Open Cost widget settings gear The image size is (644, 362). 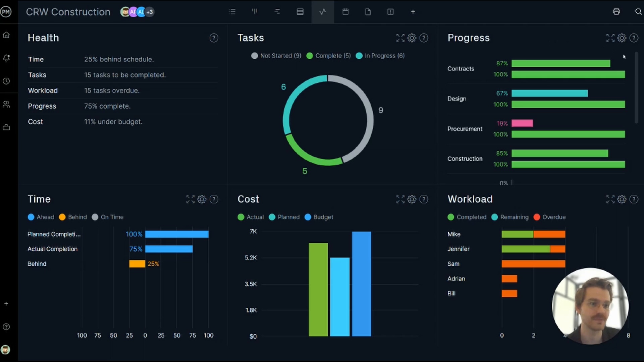412,199
